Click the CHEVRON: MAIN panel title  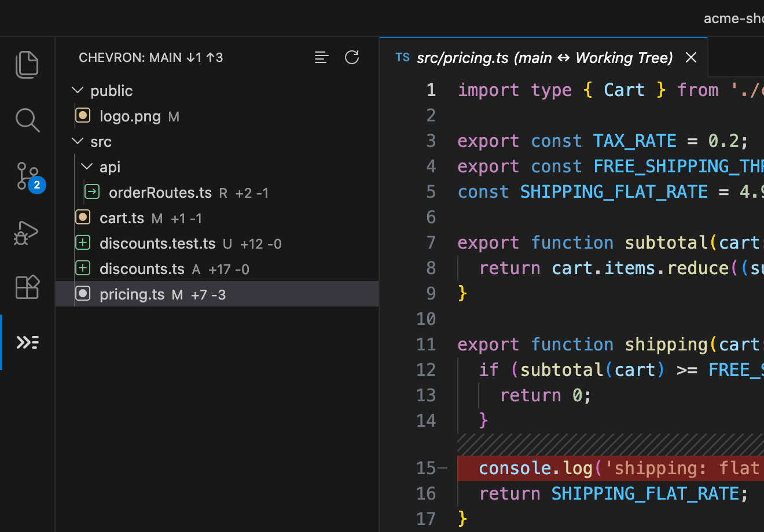tap(150, 57)
